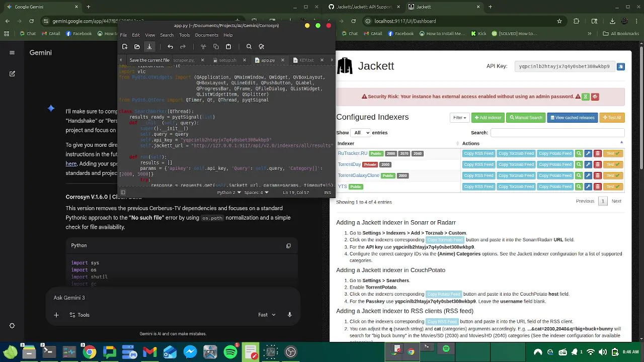The width and height of the screenshot is (644, 362).
Task: Toggle the editor side panel from the status bar
Action: coord(123,192)
